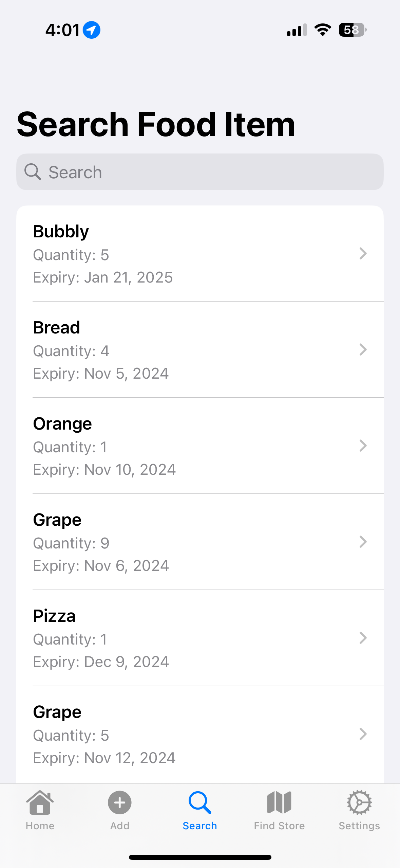Switch to the Find Store tab label

[279, 826]
